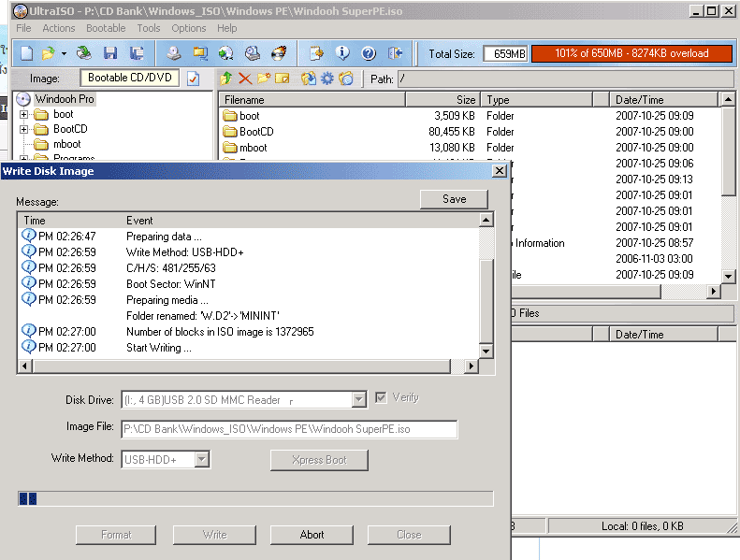740x560 pixels.
Task: Click the Compress ISO toolbar icon
Action: pyautogui.click(x=200, y=53)
